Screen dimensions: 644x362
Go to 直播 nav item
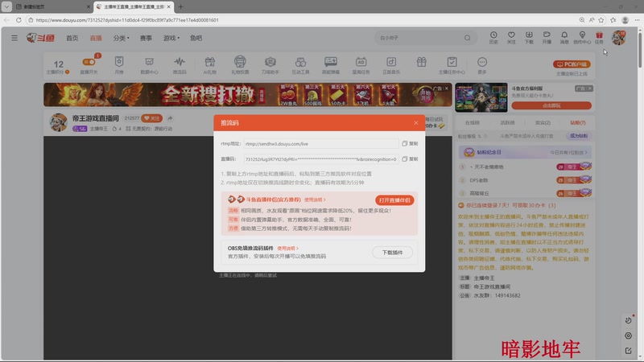pyautogui.click(x=96, y=38)
